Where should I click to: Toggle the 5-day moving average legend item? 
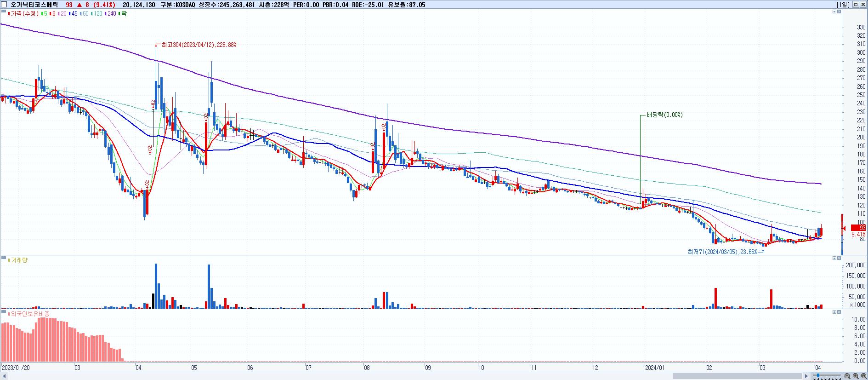(x=44, y=14)
